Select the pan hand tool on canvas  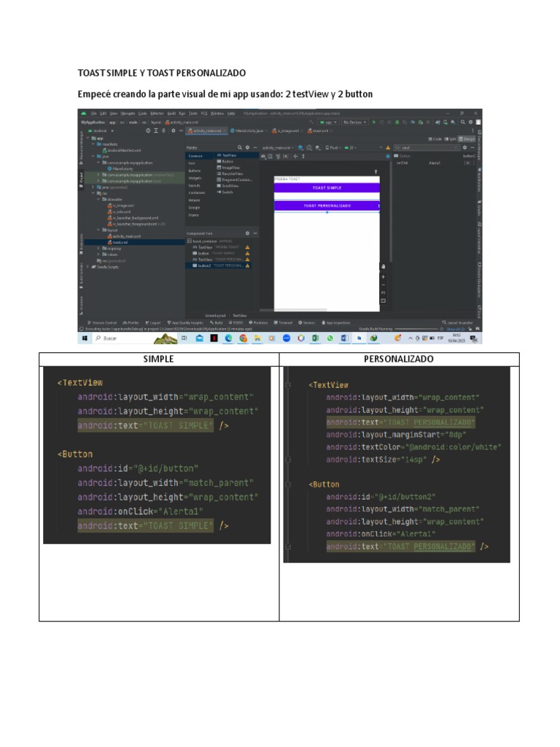(x=383, y=267)
